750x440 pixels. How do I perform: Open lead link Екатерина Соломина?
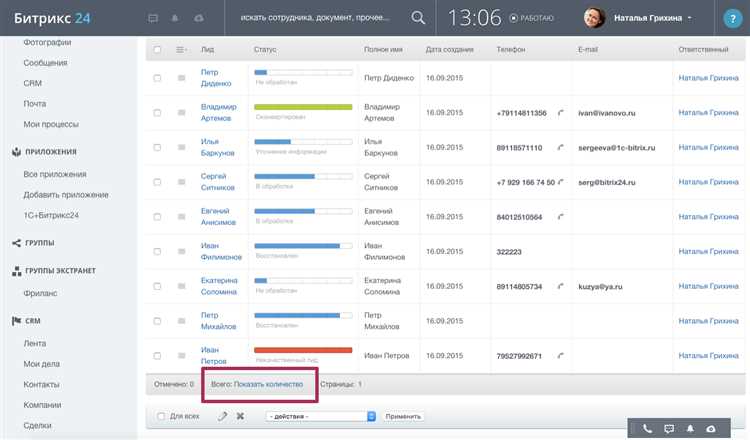pyautogui.click(x=219, y=286)
